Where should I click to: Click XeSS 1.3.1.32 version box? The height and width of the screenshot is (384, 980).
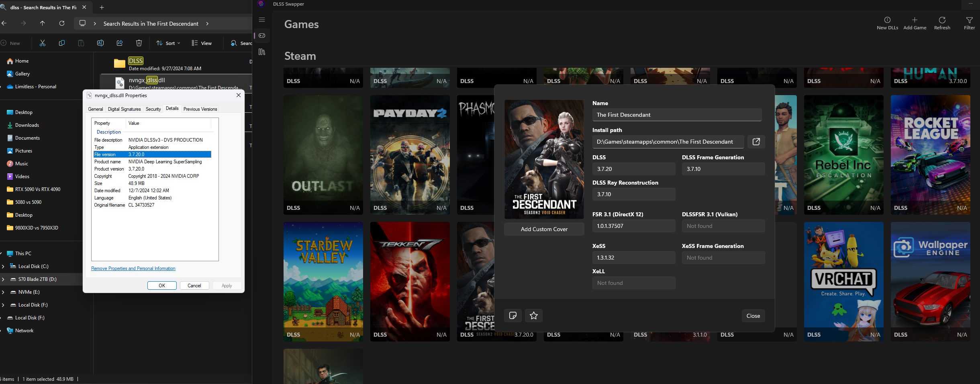633,258
